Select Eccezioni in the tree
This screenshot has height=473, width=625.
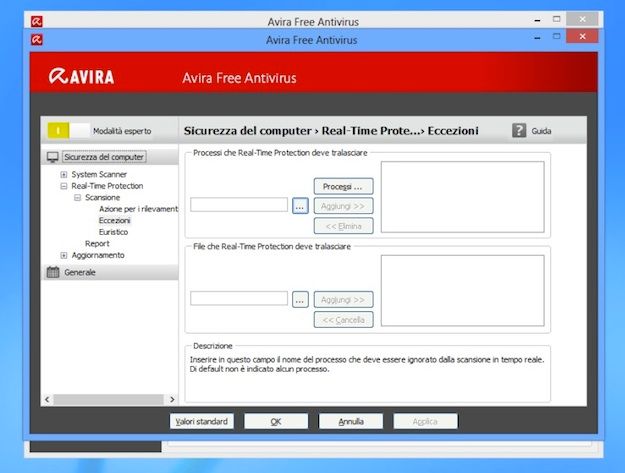click(114, 220)
